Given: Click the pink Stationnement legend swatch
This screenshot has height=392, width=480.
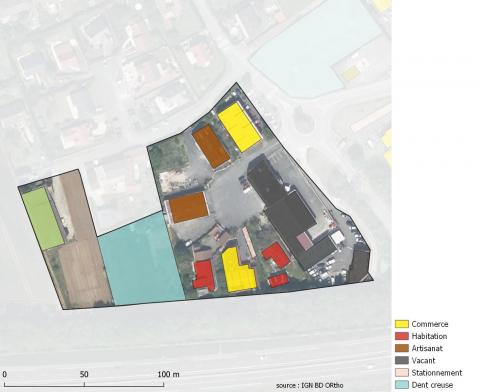Looking at the screenshot, I should click(x=402, y=373).
